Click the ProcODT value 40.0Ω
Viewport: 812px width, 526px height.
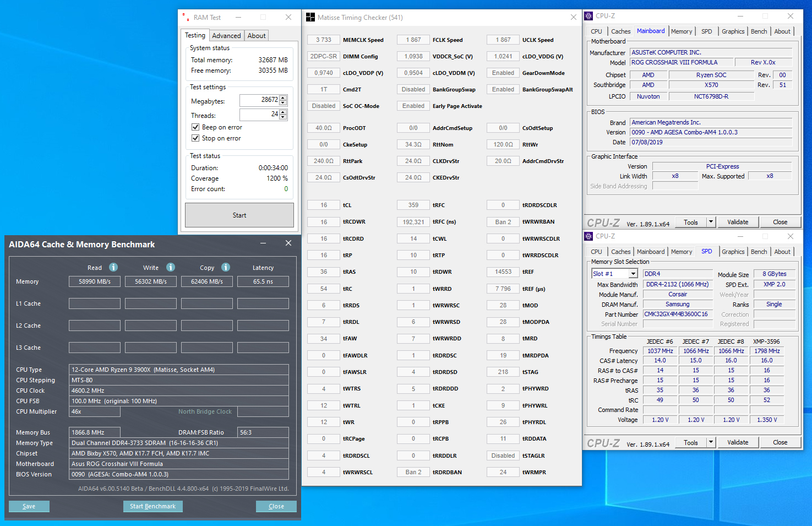[x=324, y=128]
